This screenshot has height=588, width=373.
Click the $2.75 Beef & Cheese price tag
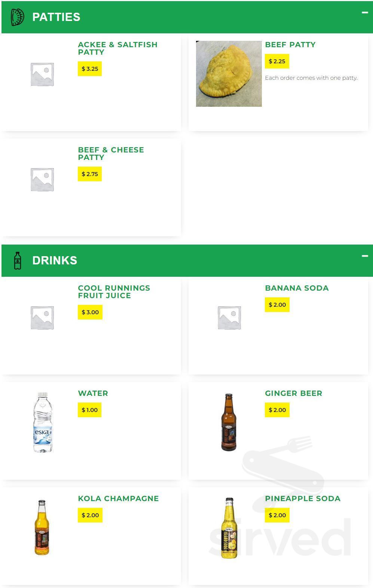(x=90, y=174)
